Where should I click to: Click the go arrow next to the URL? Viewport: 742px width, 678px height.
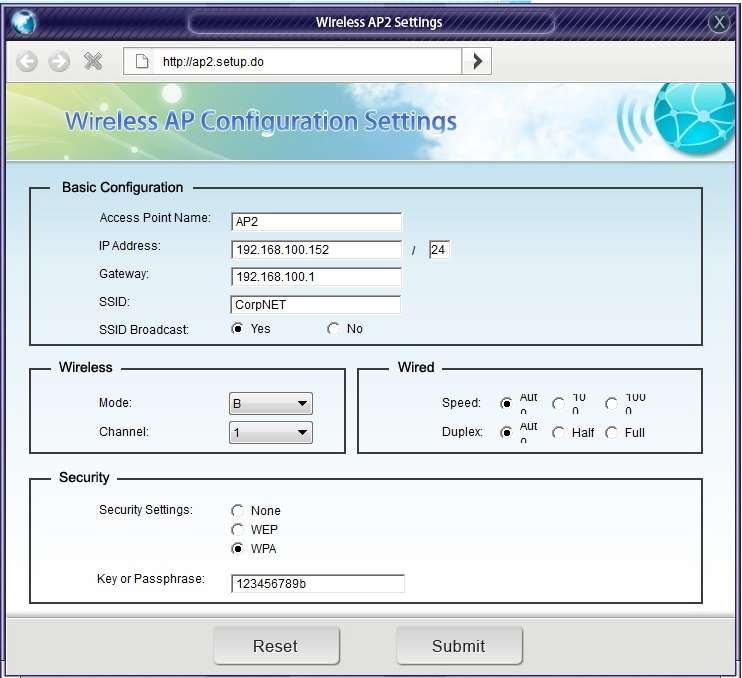(x=477, y=61)
